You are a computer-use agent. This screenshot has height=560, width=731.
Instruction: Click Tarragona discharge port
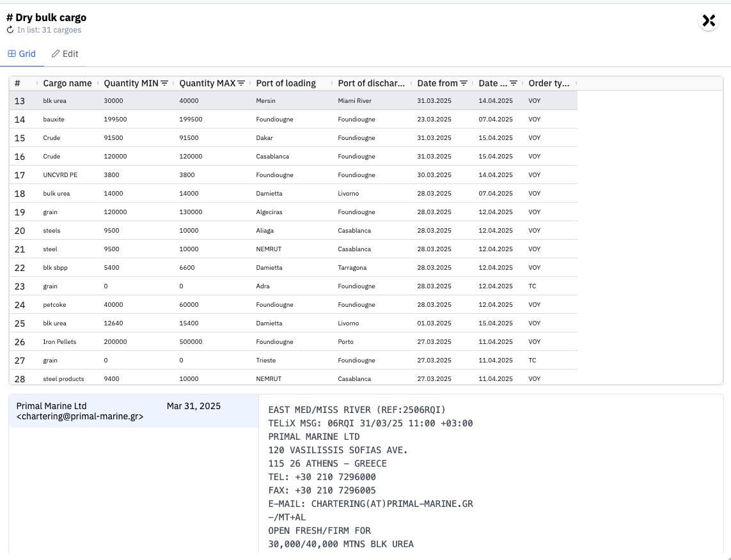[352, 267]
